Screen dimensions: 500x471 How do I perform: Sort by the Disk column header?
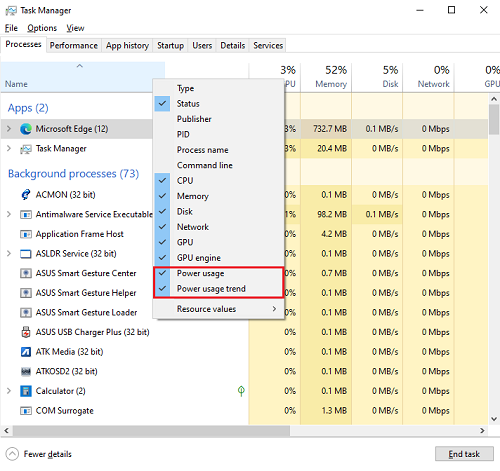(377, 77)
